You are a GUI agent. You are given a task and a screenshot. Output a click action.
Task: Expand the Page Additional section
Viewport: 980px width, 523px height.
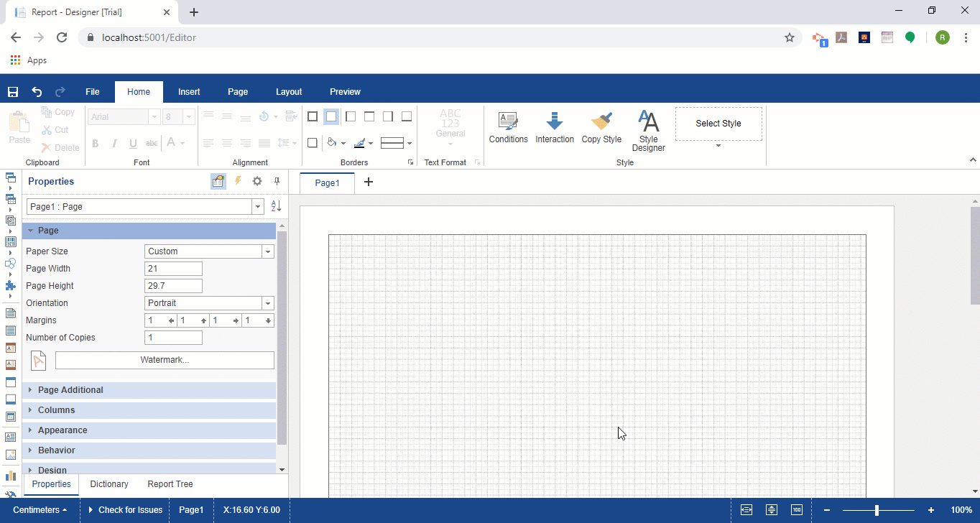70,390
